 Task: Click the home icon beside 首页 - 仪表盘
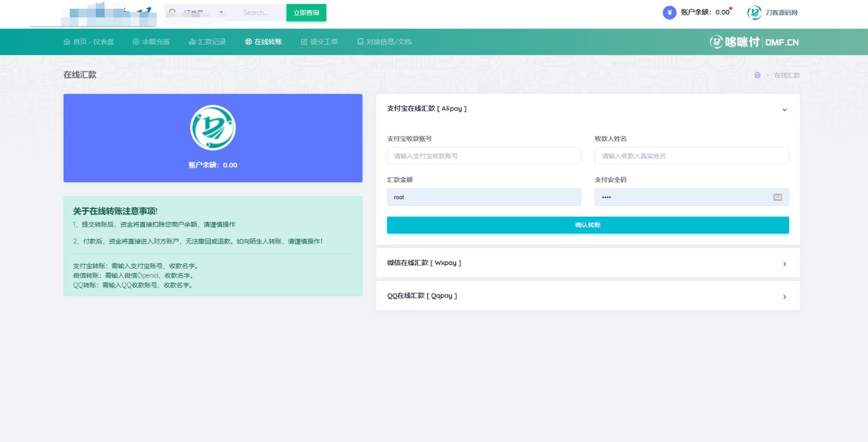[67, 42]
